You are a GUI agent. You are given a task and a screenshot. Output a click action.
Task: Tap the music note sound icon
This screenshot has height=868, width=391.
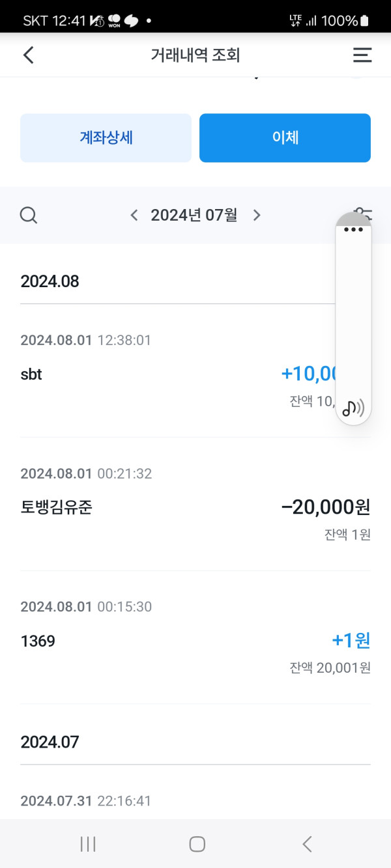tap(353, 408)
